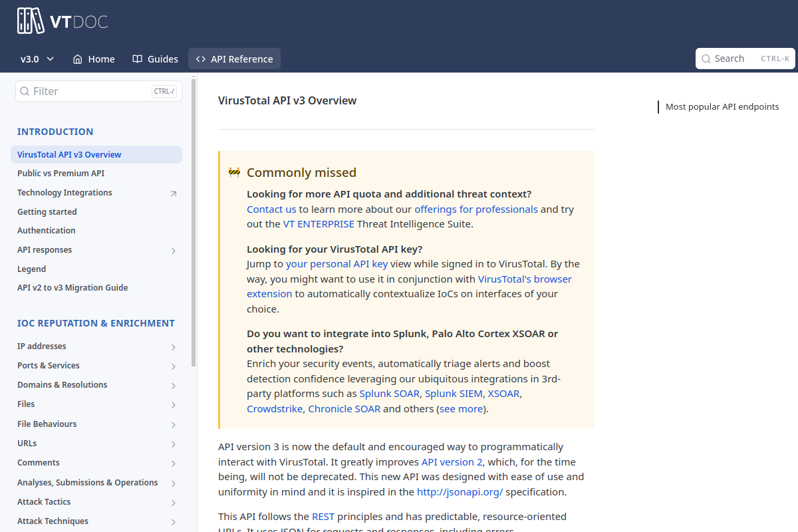Screen dimensions: 798x532
Task: Expand the URLs chevron
Action: coord(174,444)
